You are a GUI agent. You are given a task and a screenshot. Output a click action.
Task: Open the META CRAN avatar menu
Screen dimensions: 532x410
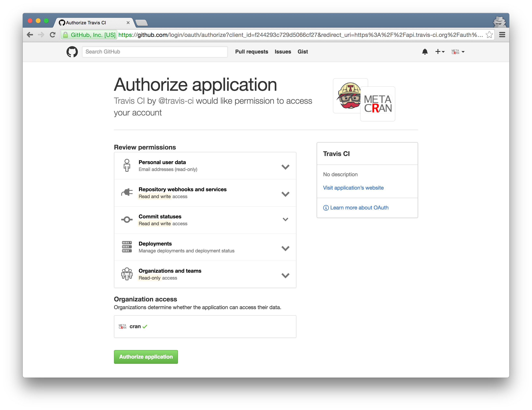tap(458, 52)
